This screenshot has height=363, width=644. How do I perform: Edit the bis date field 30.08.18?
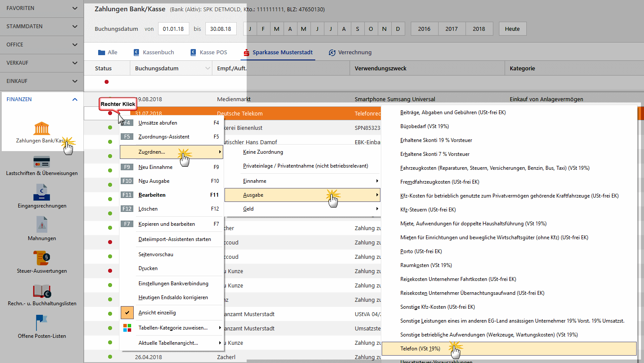(x=221, y=29)
